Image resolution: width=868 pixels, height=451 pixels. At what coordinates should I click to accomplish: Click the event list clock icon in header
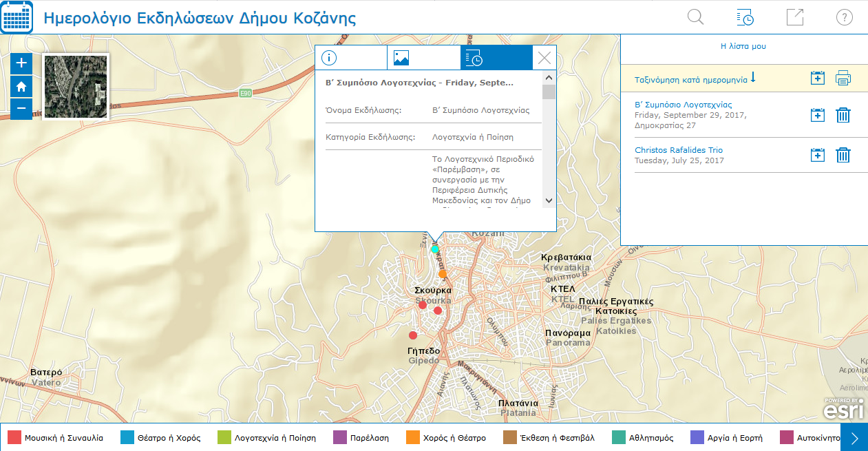click(x=745, y=17)
